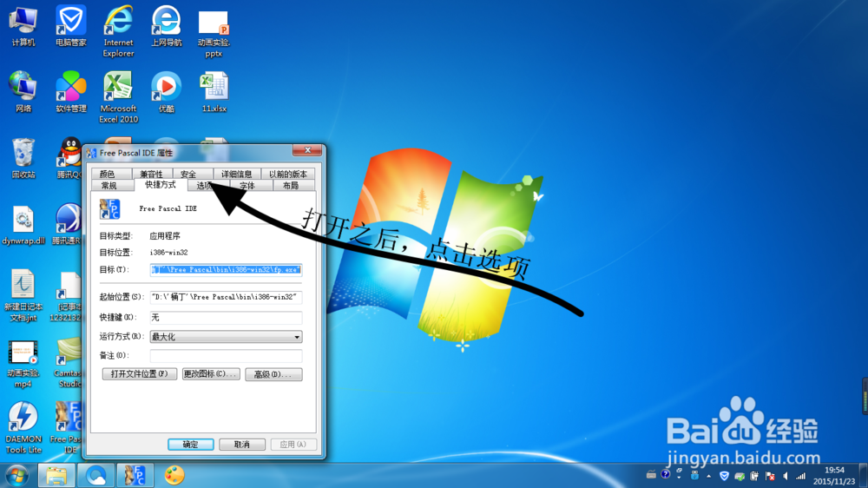Click the 打开文件位置(F) button
The height and width of the screenshot is (488, 868).
coord(140,374)
